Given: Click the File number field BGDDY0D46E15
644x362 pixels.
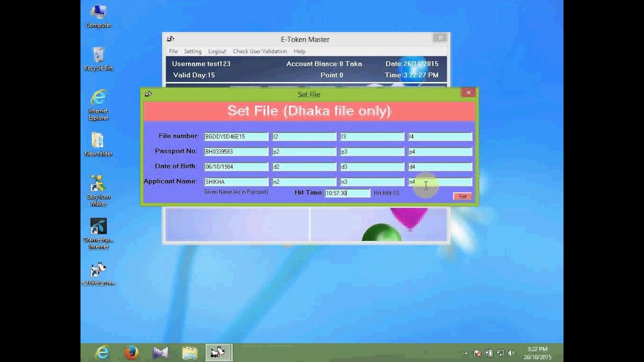Looking at the screenshot, I should pos(236,136).
